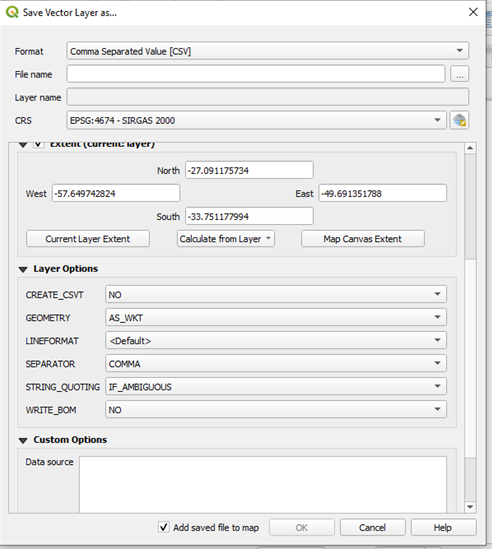Click the QGIS logo in title bar
The width and height of the screenshot is (492, 549).
point(12,12)
